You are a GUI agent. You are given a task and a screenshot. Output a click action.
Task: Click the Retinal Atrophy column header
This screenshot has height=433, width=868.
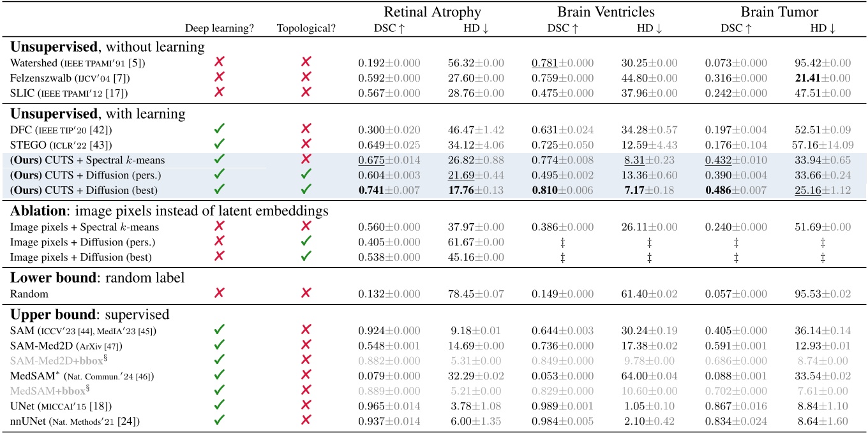[432, 11]
